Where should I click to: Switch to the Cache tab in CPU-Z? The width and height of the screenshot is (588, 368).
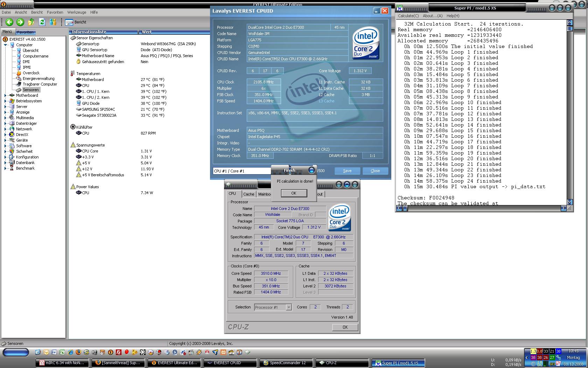pos(248,194)
